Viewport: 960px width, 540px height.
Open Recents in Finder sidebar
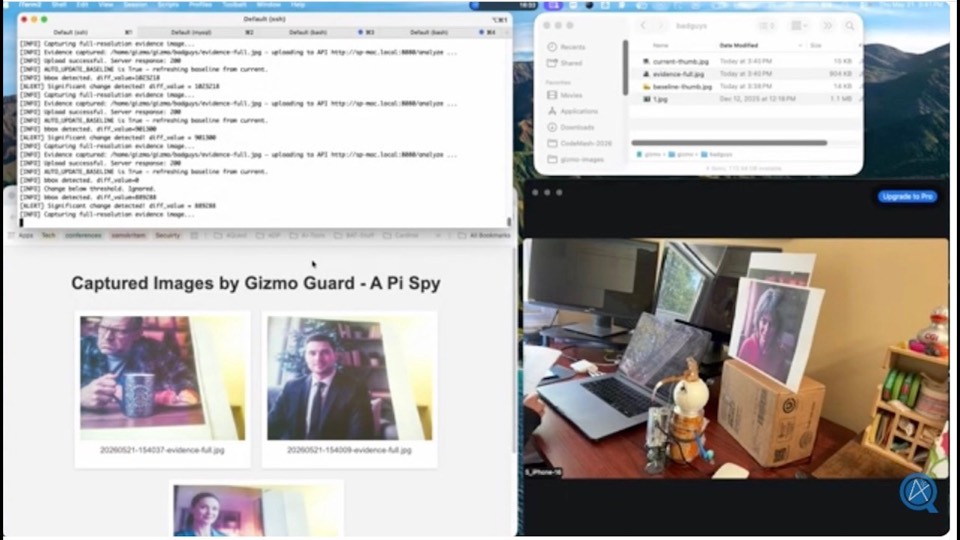tap(567, 47)
